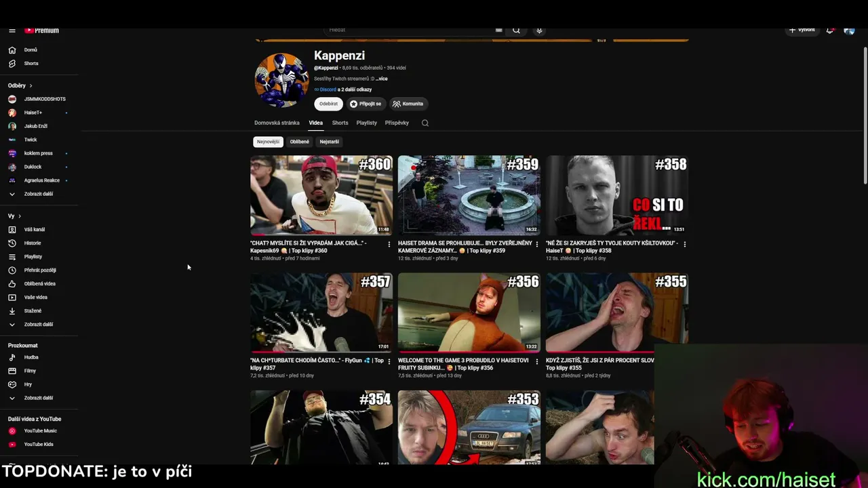Sort videos by Nejstarší
The image size is (868, 488).
[x=329, y=142]
